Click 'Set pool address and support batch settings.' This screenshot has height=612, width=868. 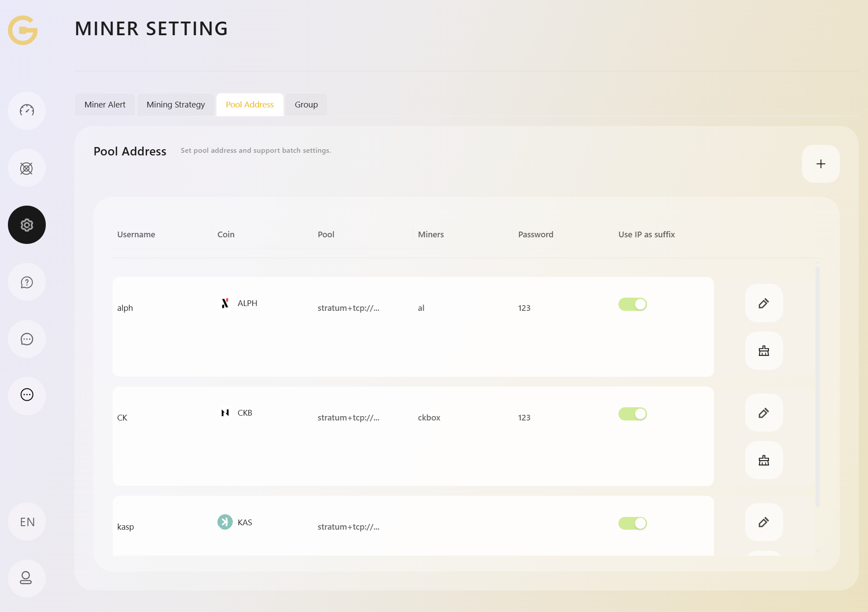(256, 150)
